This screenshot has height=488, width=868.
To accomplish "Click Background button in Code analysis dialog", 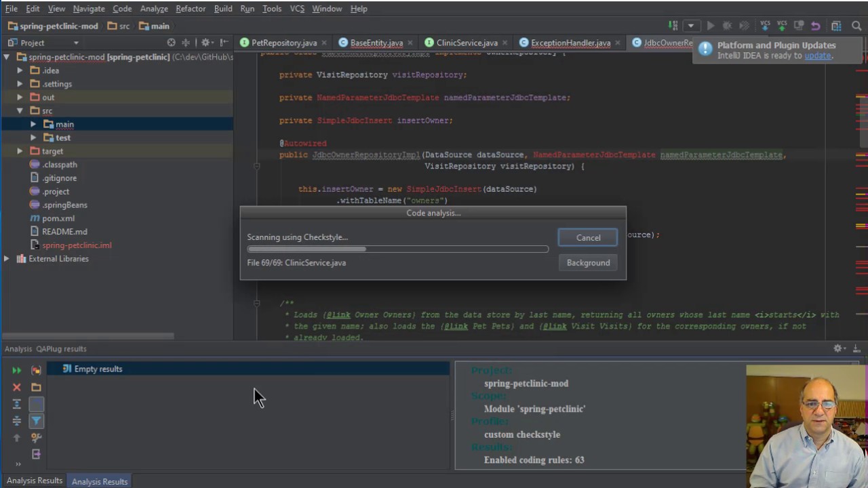I will click(x=588, y=263).
